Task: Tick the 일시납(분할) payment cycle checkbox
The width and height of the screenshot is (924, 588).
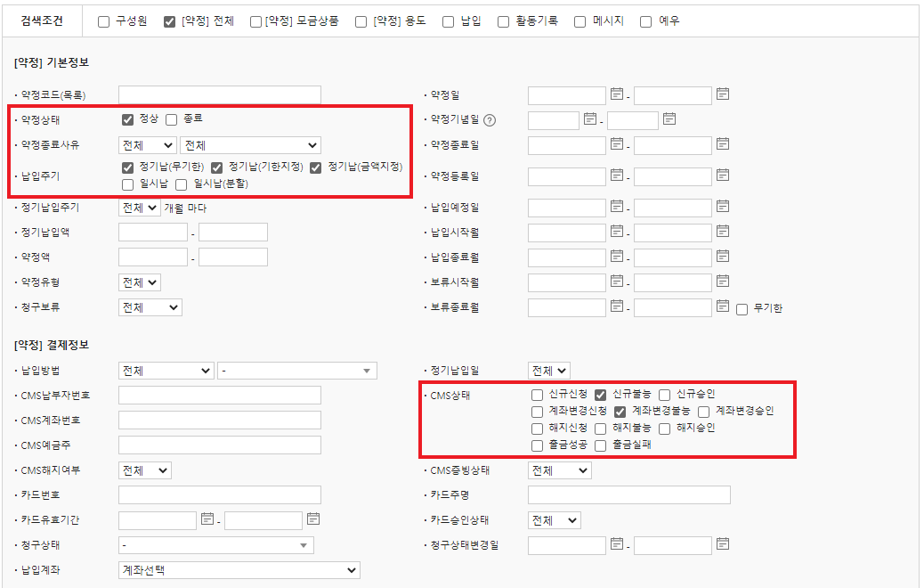Action: tap(181, 184)
